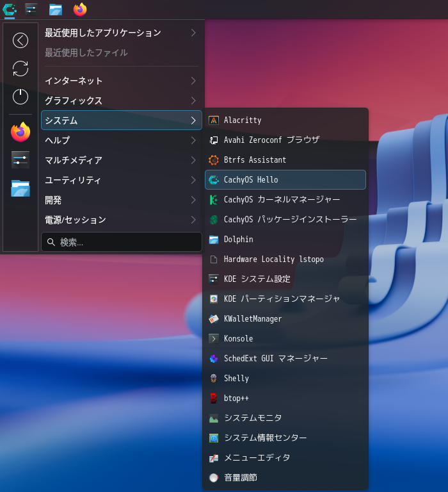Viewport: 448px width, 492px height.
Task: Click the Dolphin icon in システム submenu
Action: [x=214, y=240]
